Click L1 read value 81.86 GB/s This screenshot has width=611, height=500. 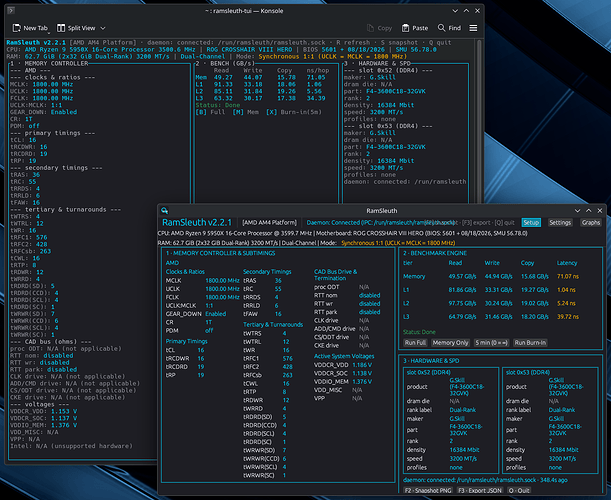coord(462,290)
